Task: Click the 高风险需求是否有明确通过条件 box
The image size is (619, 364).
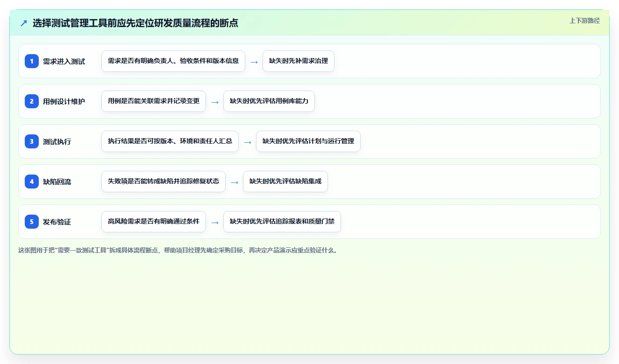Action: (154, 222)
